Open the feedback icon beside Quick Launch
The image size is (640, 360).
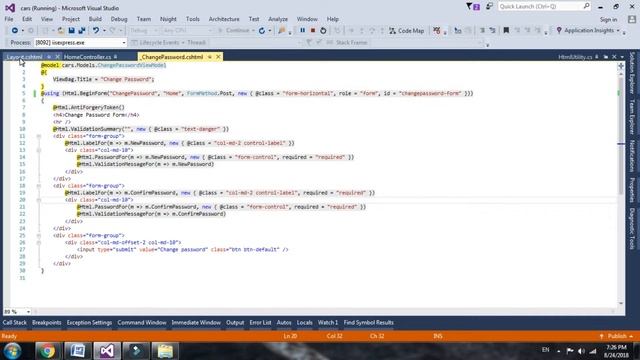[489, 7]
